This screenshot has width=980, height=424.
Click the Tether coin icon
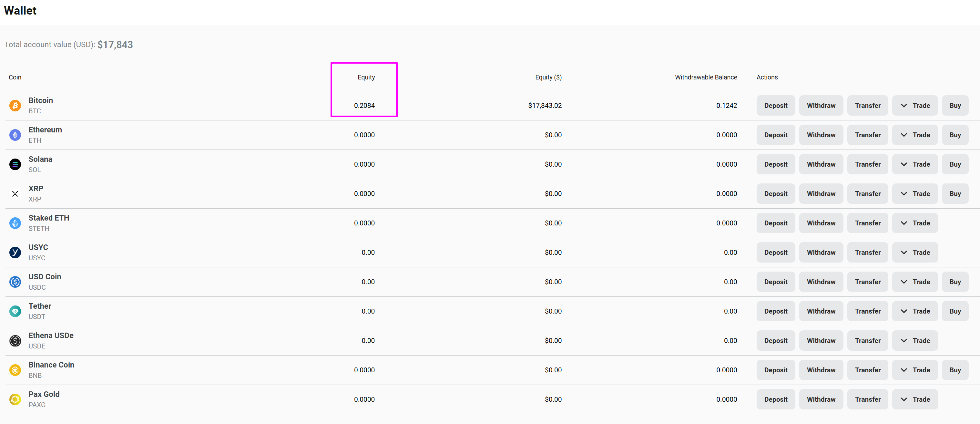[x=15, y=311]
